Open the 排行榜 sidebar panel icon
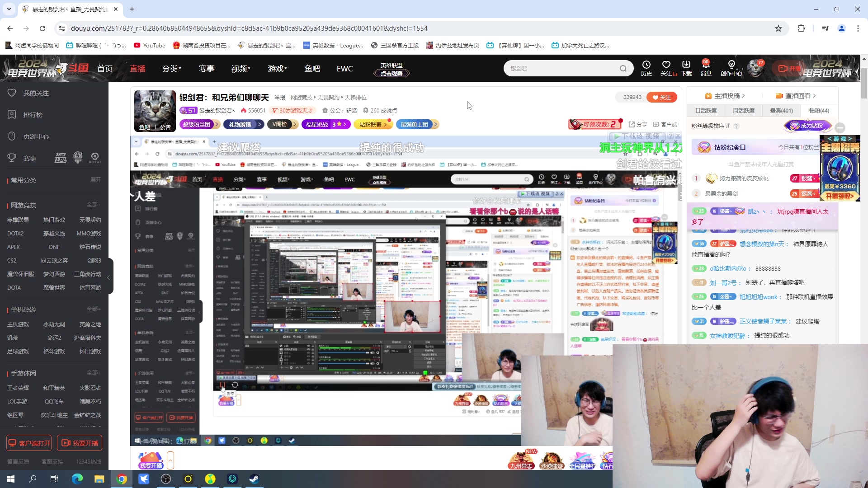 click(12, 114)
